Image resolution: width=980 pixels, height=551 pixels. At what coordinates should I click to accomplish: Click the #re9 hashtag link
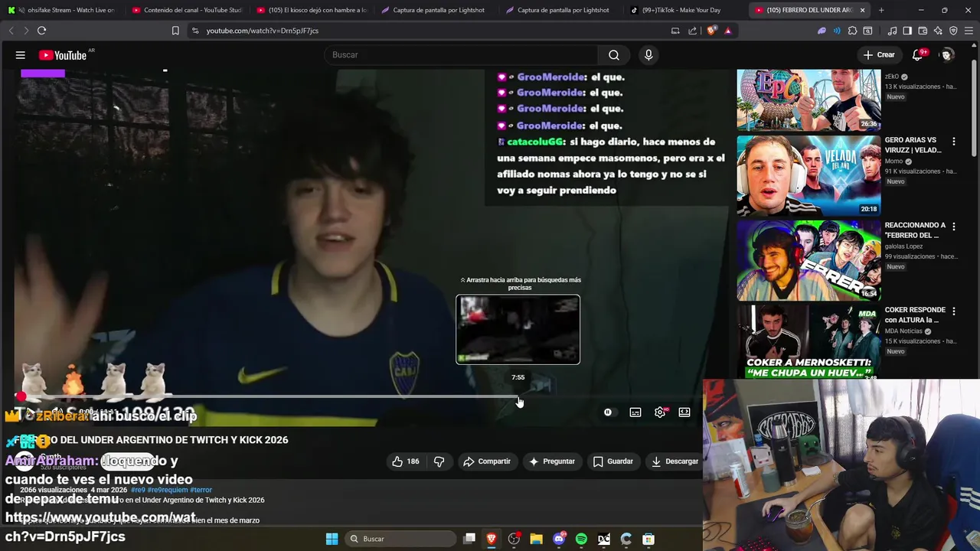point(138,490)
